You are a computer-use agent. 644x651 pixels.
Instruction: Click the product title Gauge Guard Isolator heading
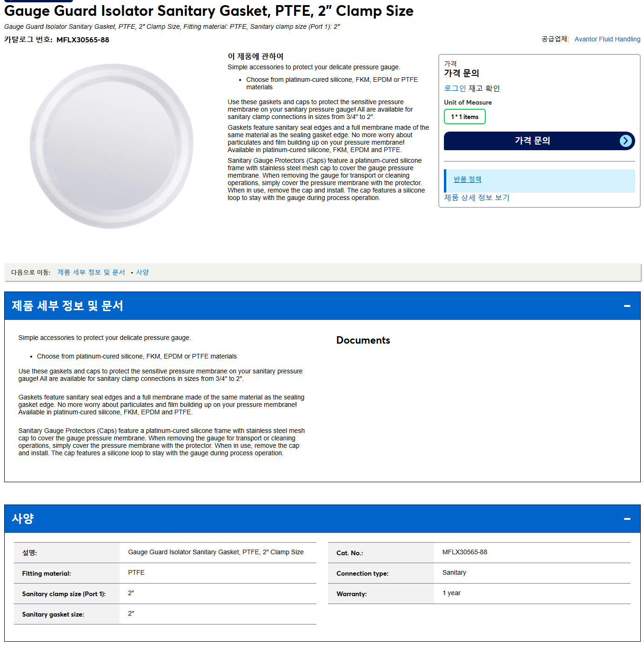209,11
